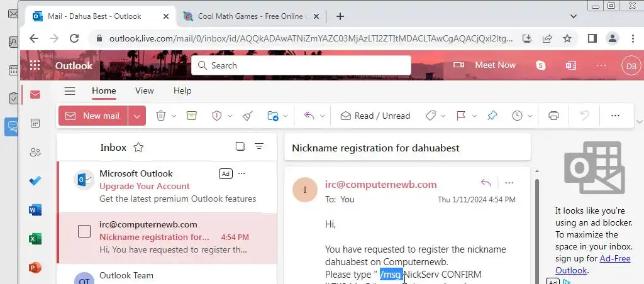The image size is (644, 284).
Task: Open People in the left rail
Action: pyautogui.click(x=35, y=153)
